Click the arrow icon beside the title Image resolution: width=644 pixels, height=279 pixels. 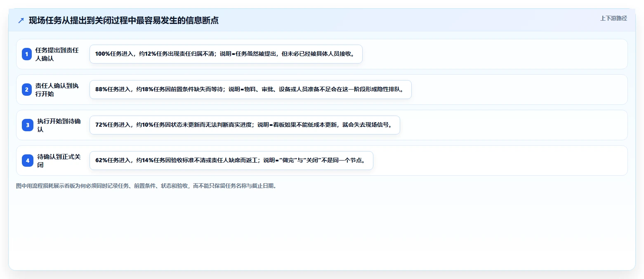pos(21,20)
